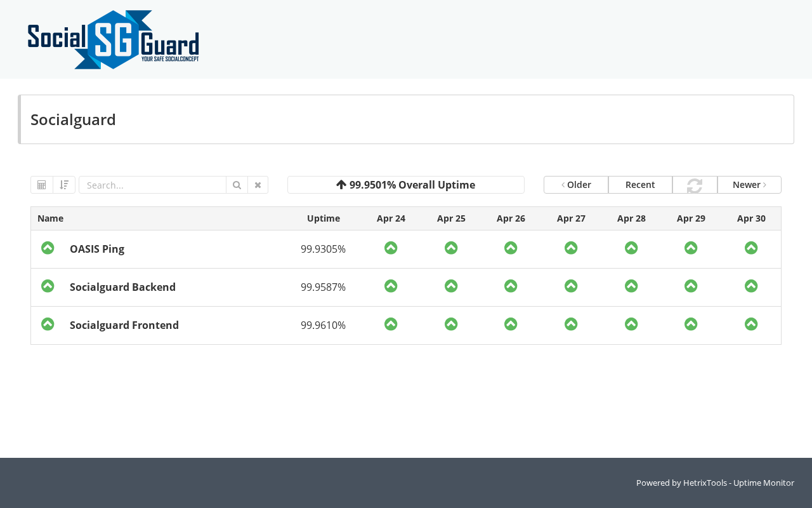Viewport: 812px width, 508px height.
Task: Click Socialguard Backend Apr 26 status icon
Action: (511, 286)
